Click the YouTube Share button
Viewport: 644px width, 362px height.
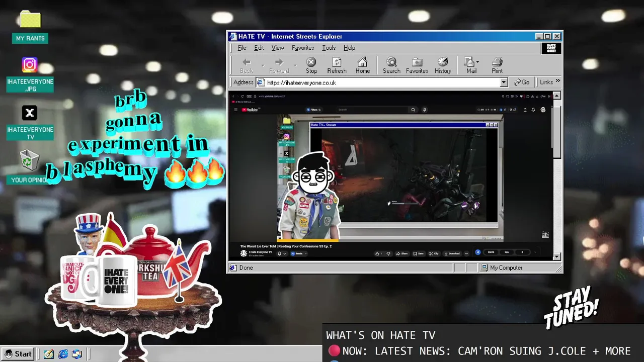[401, 253]
